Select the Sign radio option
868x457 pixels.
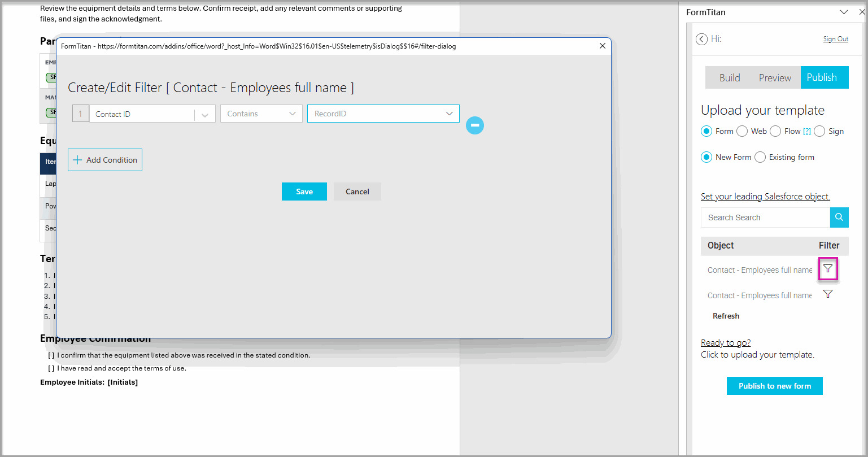(819, 131)
